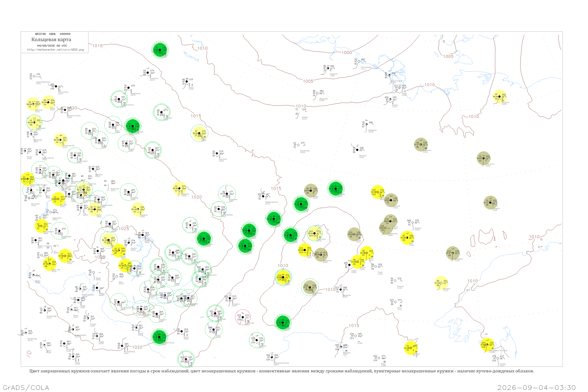The height and width of the screenshot is (392, 588).
Task: Click the meteocenter.net UEEE.png URL
Action: (55, 50)
